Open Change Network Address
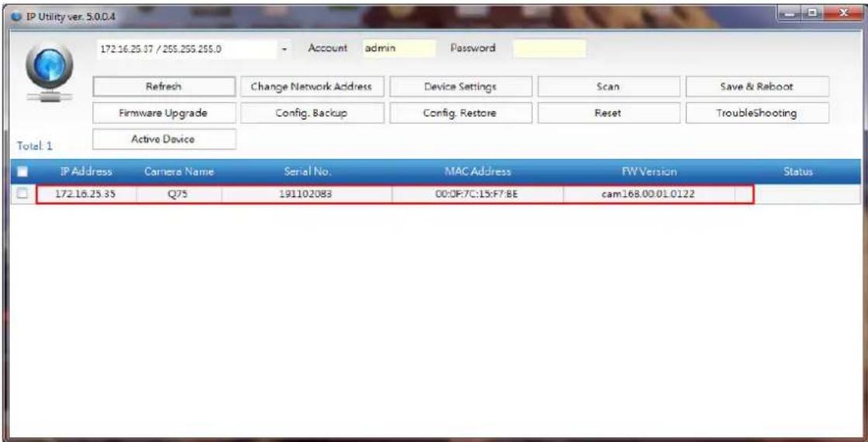The image size is (868, 442). 312,87
